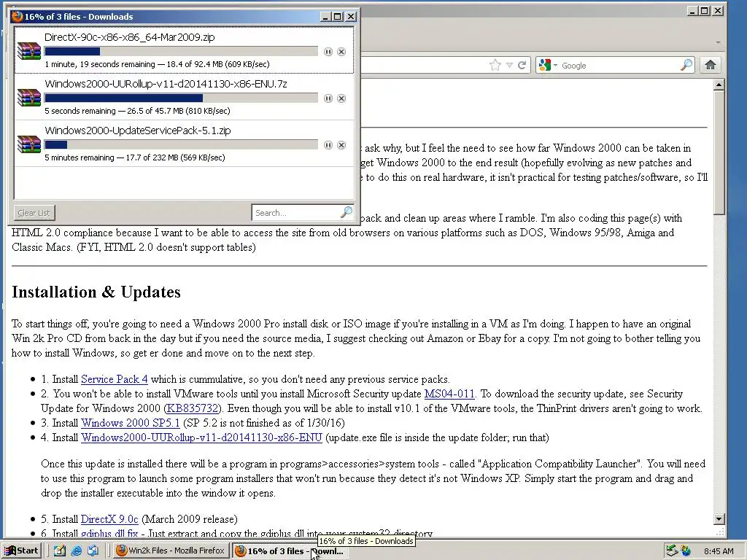Open the tab list dropdown arrow in Firefox

pos(718,42)
